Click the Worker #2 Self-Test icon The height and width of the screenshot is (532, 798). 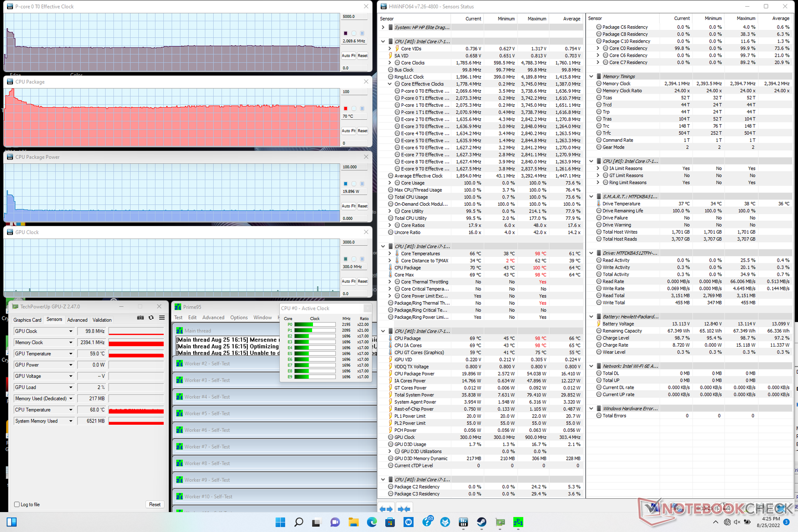pyautogui.click(x=180, y=364)
